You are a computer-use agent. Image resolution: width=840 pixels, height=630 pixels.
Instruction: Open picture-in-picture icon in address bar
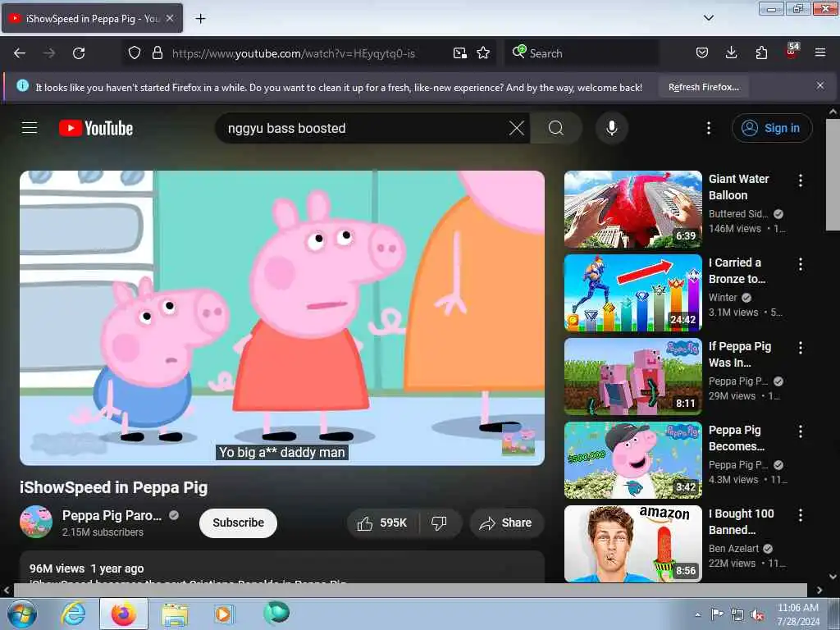pos(459,53)
